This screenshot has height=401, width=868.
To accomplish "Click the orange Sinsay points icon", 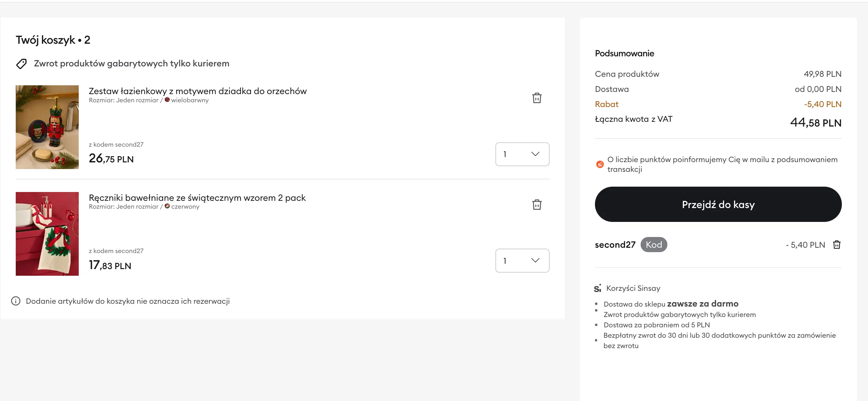I will coord(599,164).
